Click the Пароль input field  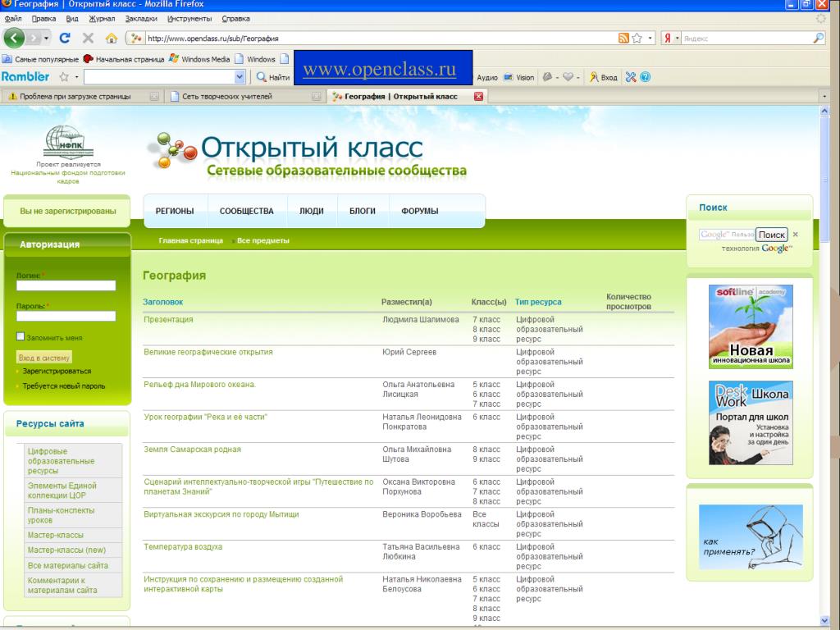pos(66,316)
